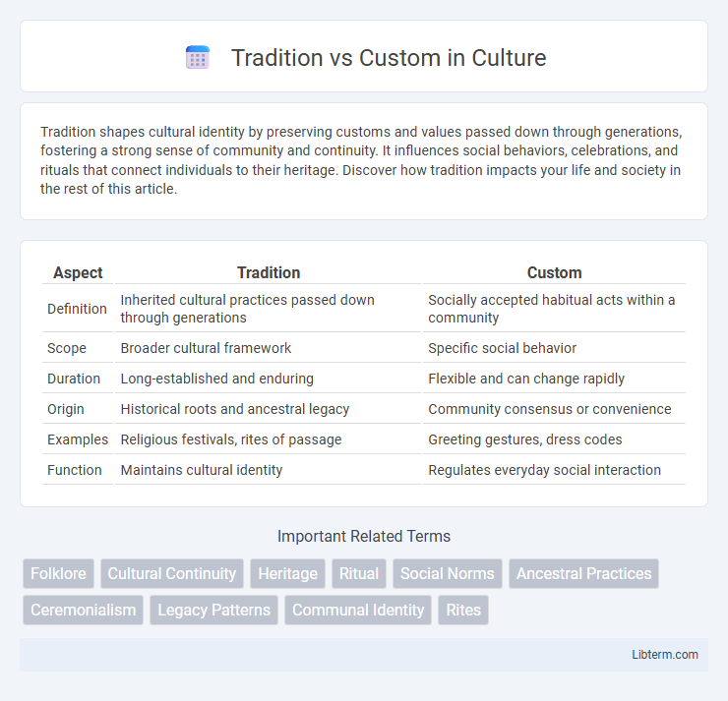The height and width of the screenshot is (701, 728).
Task: Click 'Historical roots and ancestral legacy' cell
Action: click(268, 409)
